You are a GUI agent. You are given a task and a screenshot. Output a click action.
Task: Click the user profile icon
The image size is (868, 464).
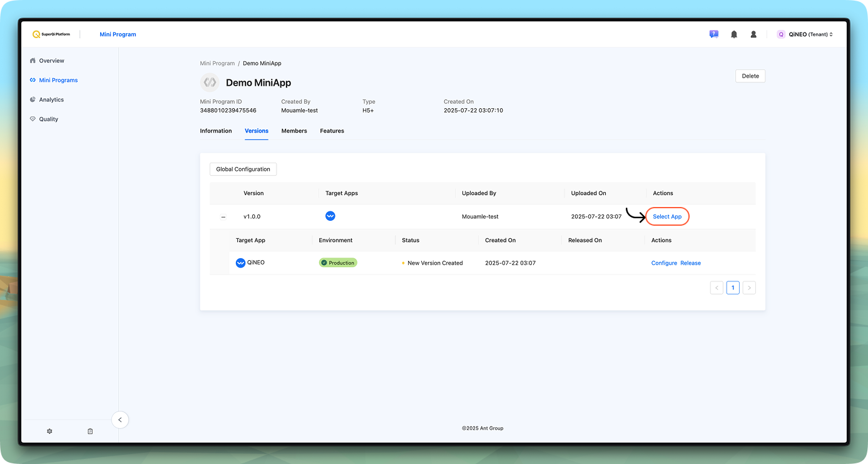tap(753, 34)
